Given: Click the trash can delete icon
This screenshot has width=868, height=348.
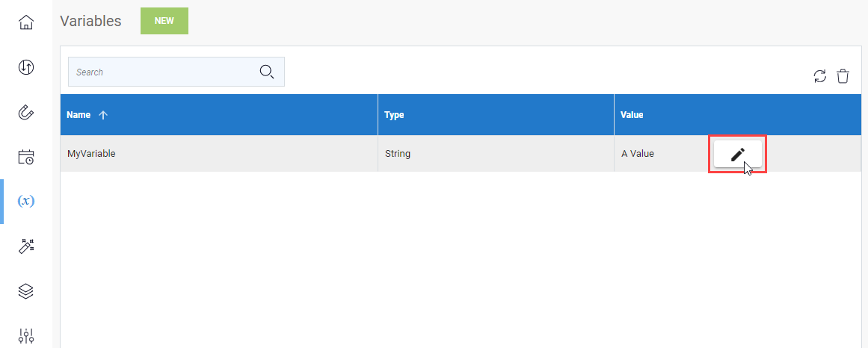Looking at the screenshot, I should tap(843, 75).
